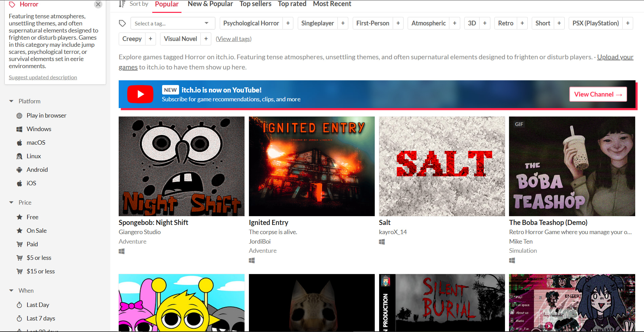Click the stopwatch icon beside Last Day

pyautogui.click(x=19, y=305)
